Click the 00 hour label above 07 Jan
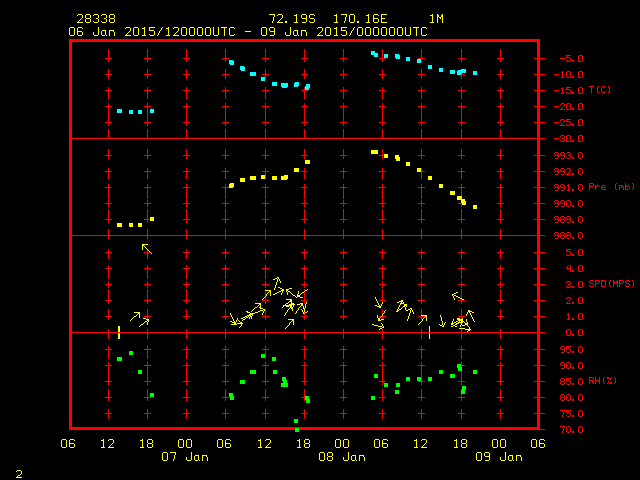The width and height of the screenshot is (640, 480). [185, 443]
